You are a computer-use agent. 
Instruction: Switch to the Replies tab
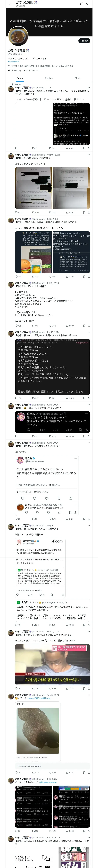(49, 78)
